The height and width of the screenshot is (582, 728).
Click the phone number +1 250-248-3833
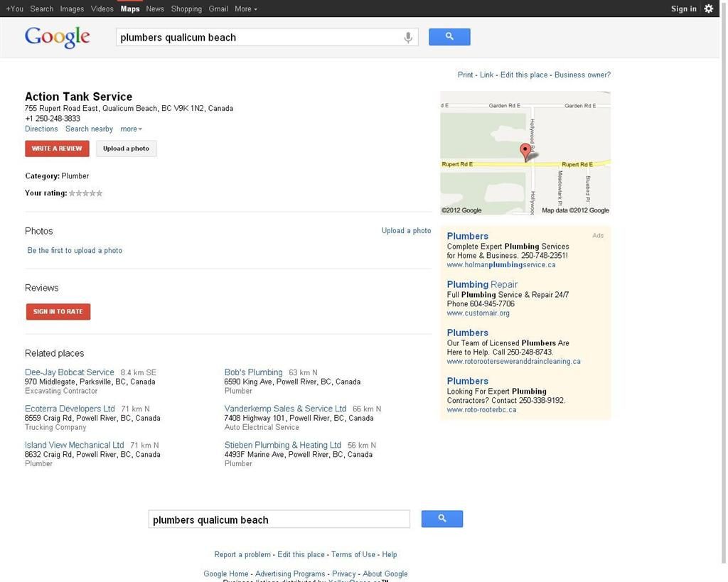point(53,119)
